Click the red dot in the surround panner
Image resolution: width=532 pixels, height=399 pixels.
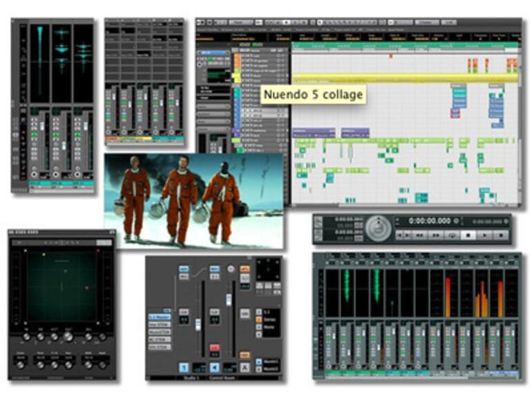(86, 288)
